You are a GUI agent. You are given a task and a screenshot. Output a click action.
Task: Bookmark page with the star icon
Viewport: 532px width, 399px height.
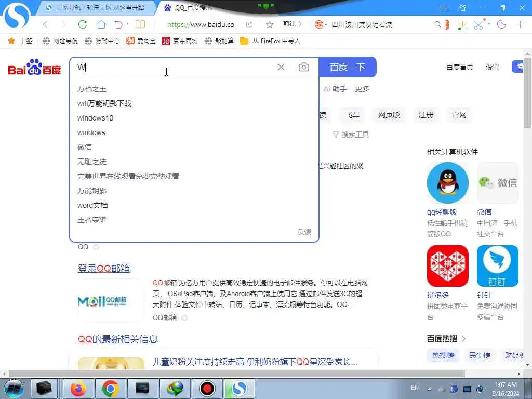270,24
